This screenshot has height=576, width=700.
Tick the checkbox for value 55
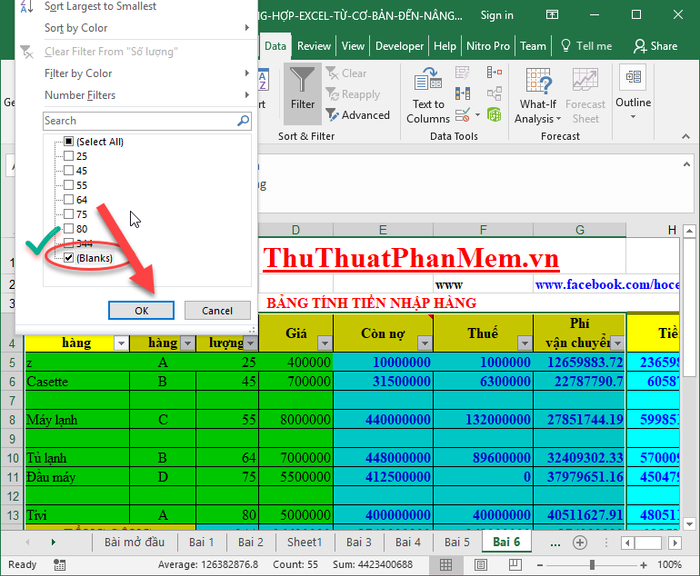[x=68, y=186]
